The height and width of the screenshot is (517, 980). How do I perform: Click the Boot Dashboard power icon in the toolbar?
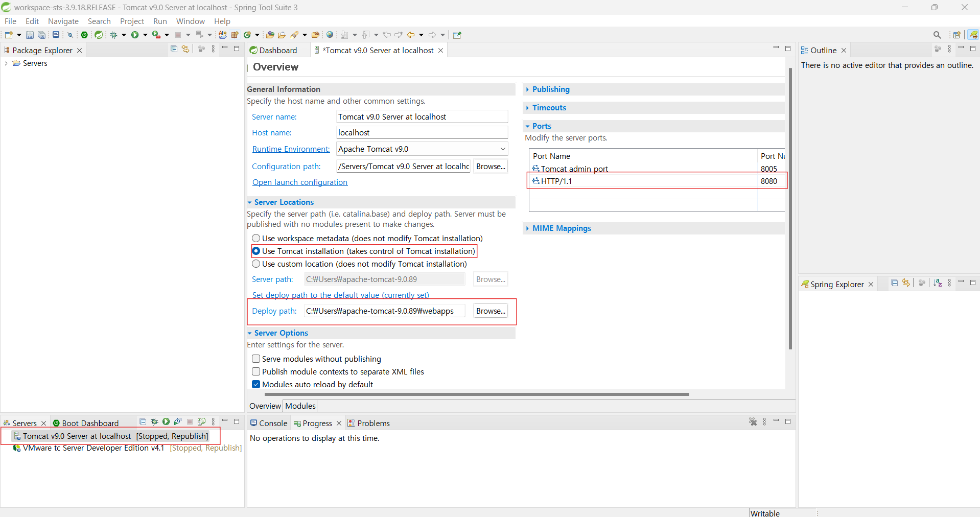coord(84,35)
